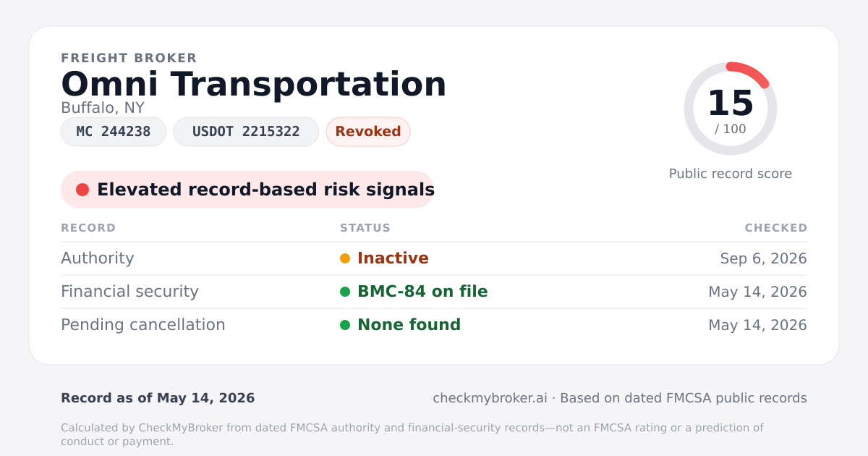Image resolution: width=868 pixels, height=456 pixels.
Task: Click the CHECKED column header
Action: click(x=776, y=228)
